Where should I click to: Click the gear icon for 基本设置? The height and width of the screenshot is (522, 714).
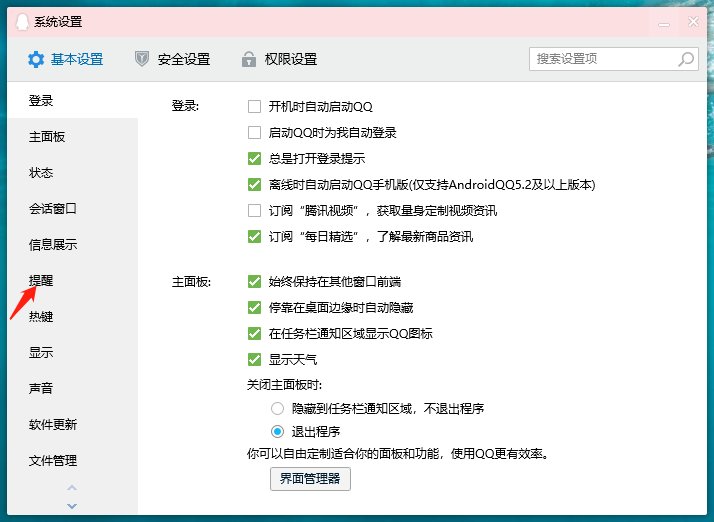coord(36,59)
